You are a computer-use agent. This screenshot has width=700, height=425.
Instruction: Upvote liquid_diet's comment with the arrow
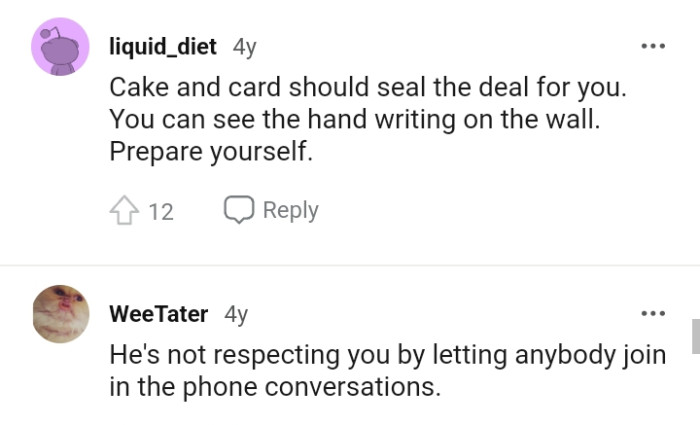tap(123, 210)
